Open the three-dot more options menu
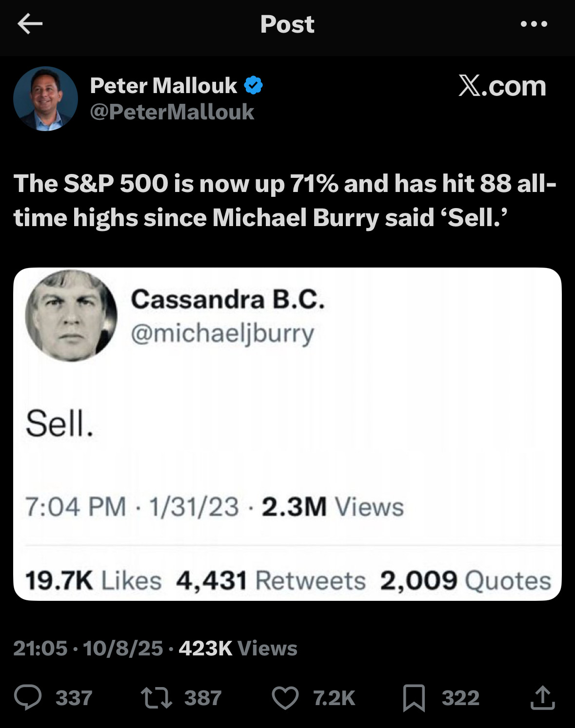Screen dimensions: 575x728 click(x=534, y=24)
